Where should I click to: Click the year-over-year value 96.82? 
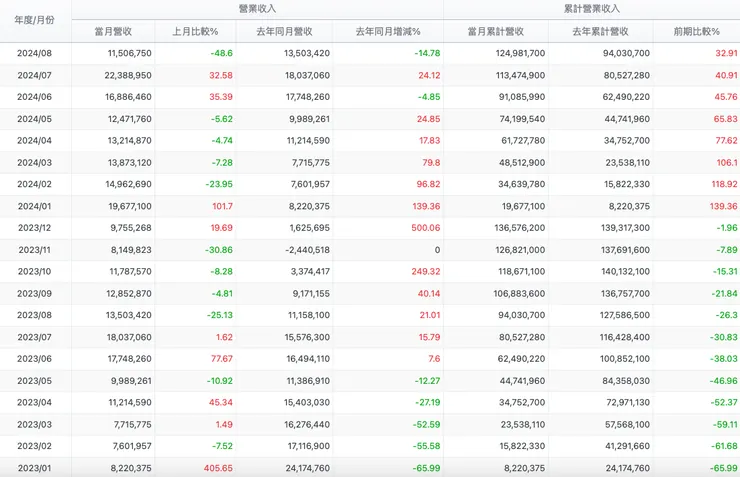point(429,184)
